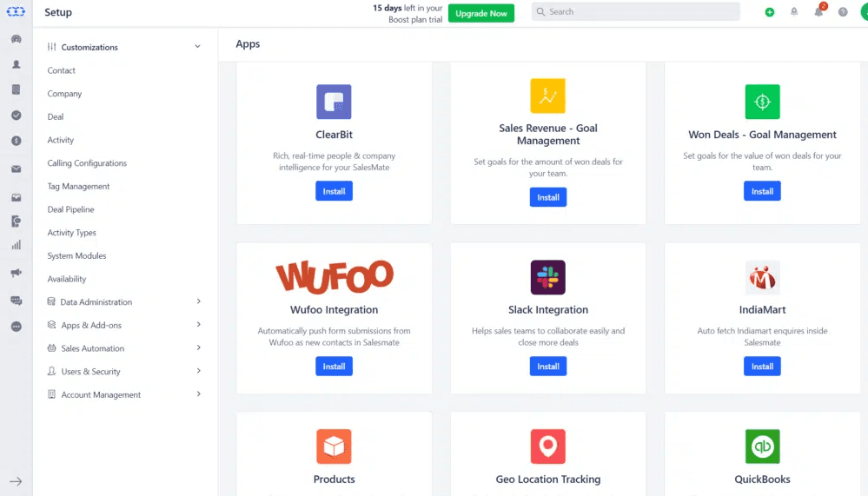Viewport: 868px width, 496px height.
Task: Open Contact customization settings
Action: pos(61,70)
